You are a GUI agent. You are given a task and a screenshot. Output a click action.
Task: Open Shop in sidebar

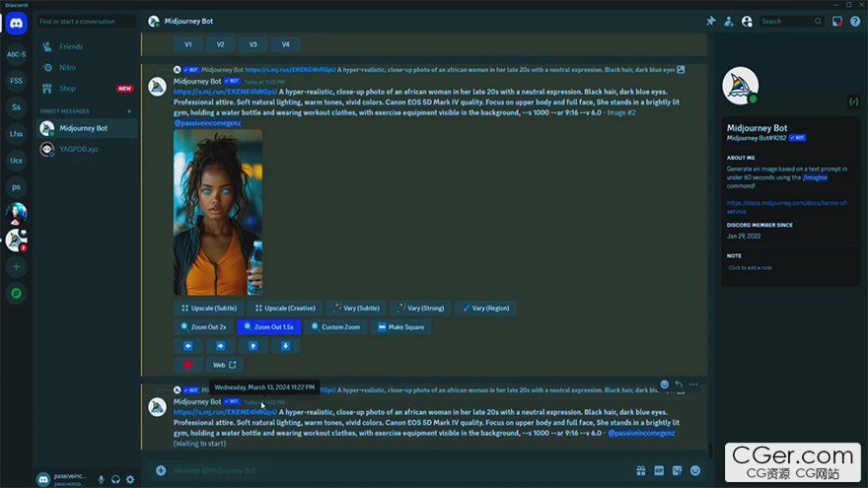[x=87, y=89]
